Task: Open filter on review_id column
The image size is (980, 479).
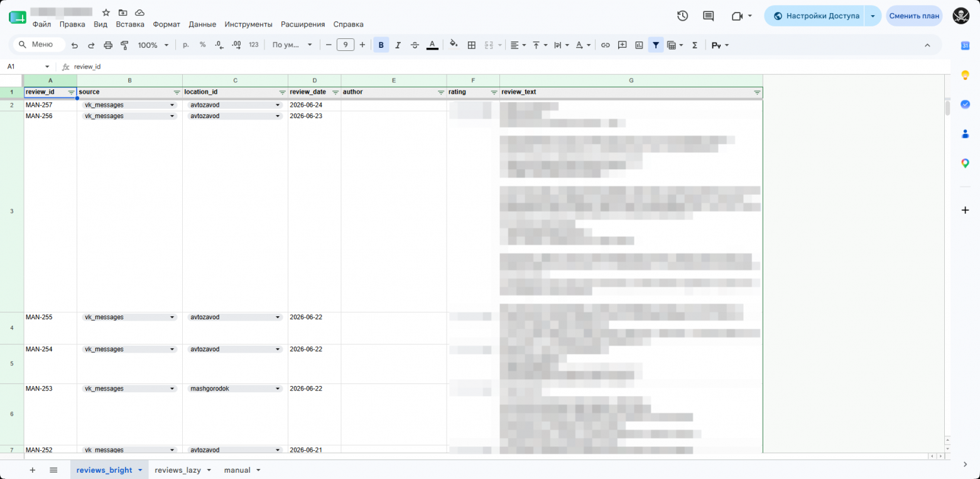Action: point(71,92)
